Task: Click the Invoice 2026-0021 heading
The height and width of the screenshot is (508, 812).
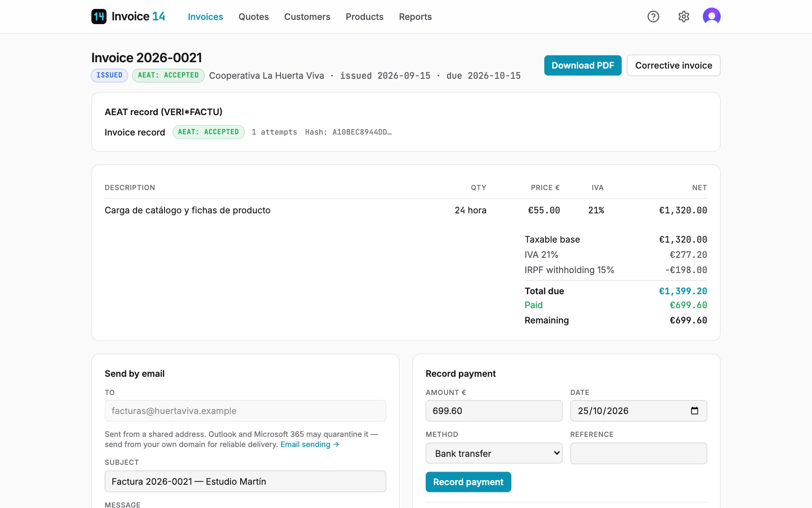Action: pyautogui.click(x=147, y=58)
